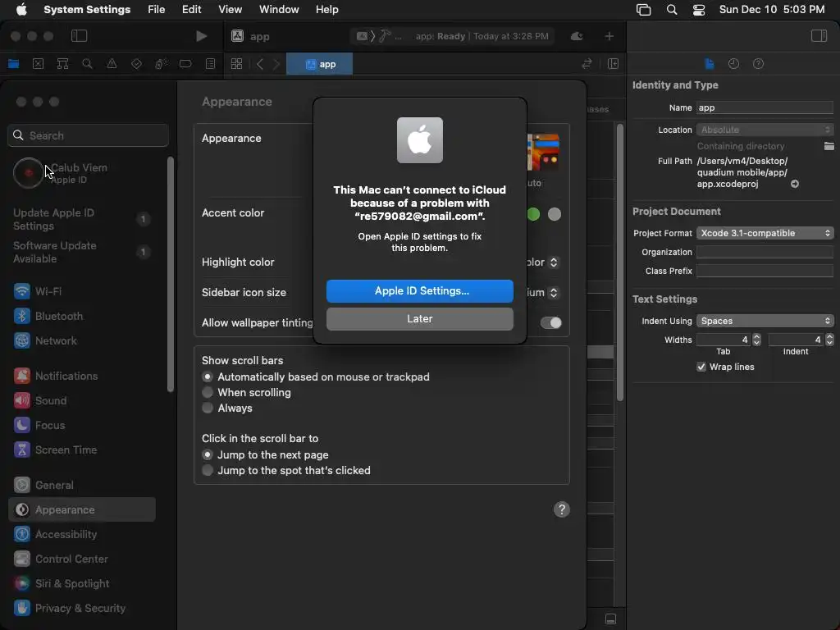Image resolution: width=840 pixels, height=630 pixels.
Task: Toggle the Xcode inspector panel icon
Action: click(x=819, y=36)
